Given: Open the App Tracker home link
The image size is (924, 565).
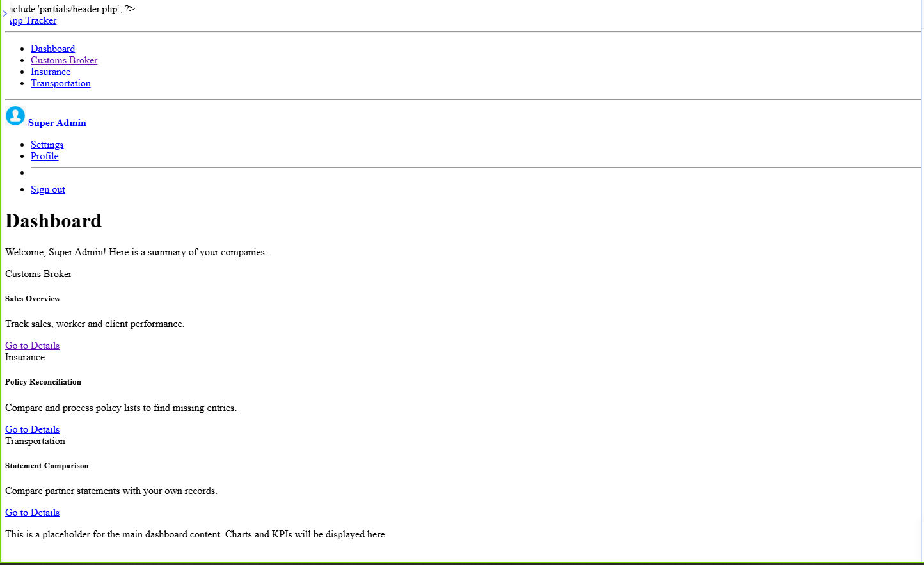Looking at the screenshot, I should point(34,20).
